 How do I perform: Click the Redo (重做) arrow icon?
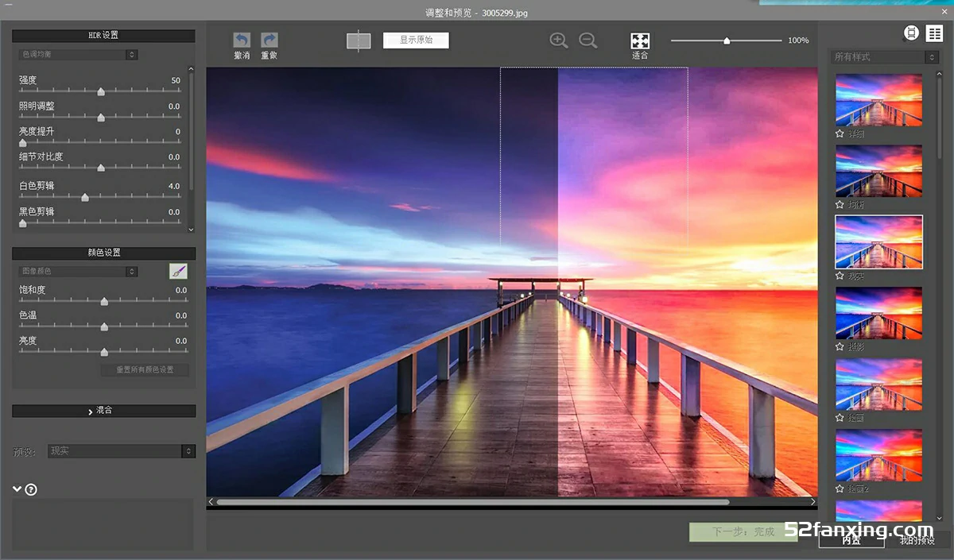tap(270, 40)
